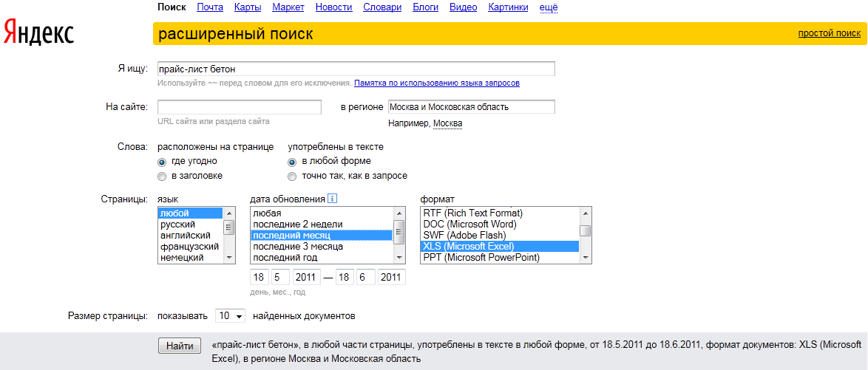Select 'последний год' date option
Image resolution: width=868 pixels, height=370 pixels.
tap(322, 257)
